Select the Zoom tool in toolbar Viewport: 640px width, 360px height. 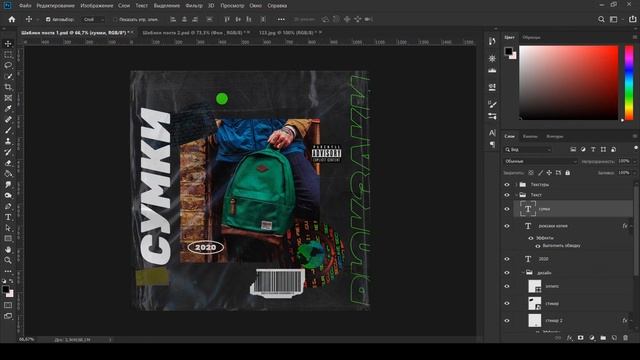8,260
